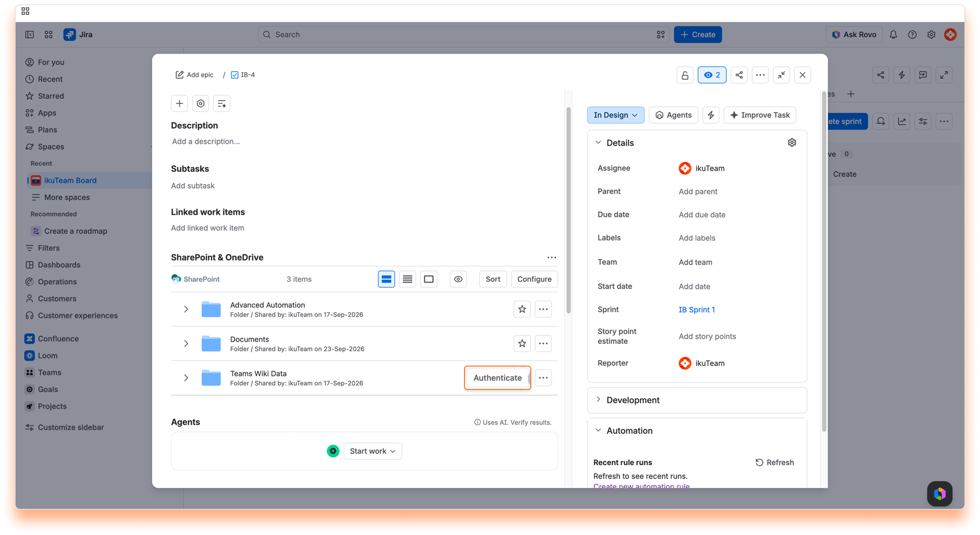
Task: Click the add attachment plus icon
Action: 179,104
